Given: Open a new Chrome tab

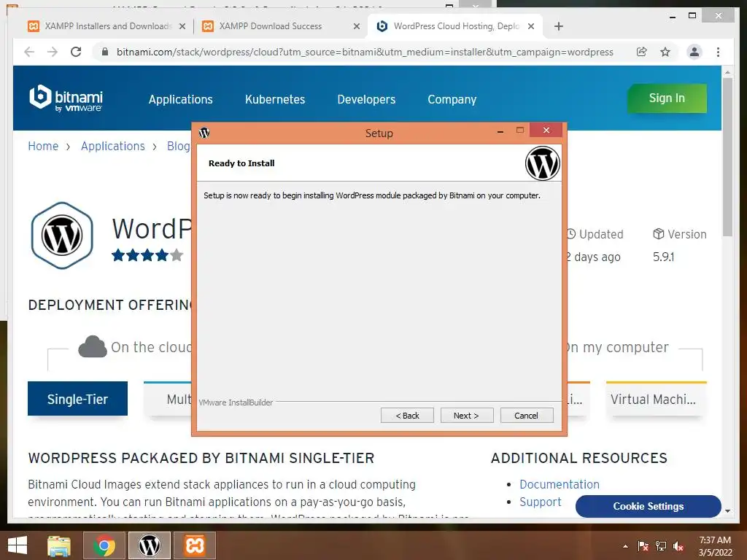Looking at the screenshot, I should pos(559,27).
